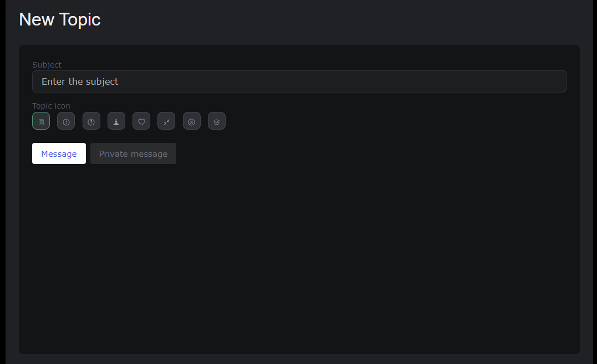Open the Private message tab
597x364 pixels.
tap(133, 153)
